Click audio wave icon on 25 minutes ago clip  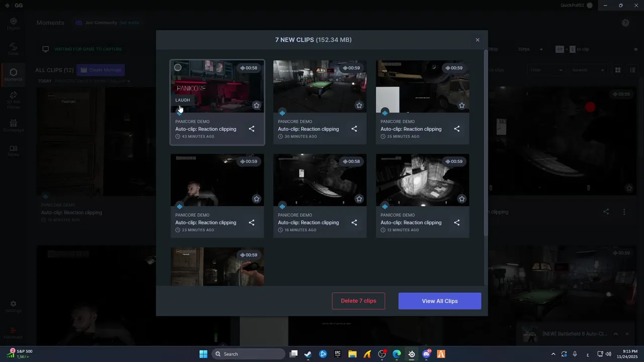click(385, 113)
